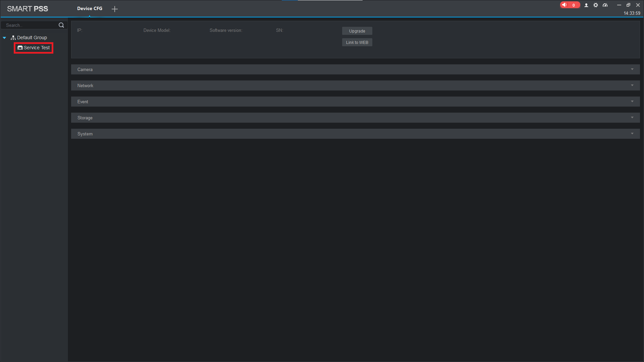644x362 pixels.
Task: Click the settings gear icon
Action: pyautogui.click(x=595, y=5)
